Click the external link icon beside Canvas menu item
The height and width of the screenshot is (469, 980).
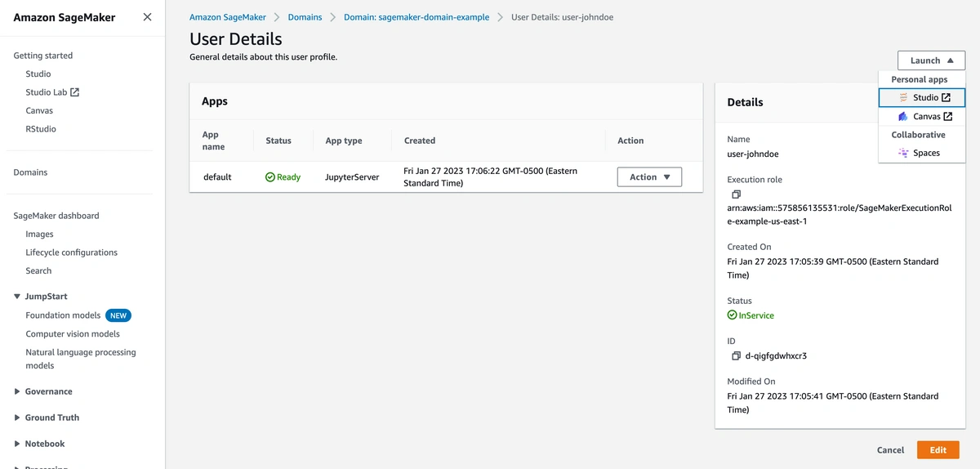pyautogui.click(x=947, y=117)
